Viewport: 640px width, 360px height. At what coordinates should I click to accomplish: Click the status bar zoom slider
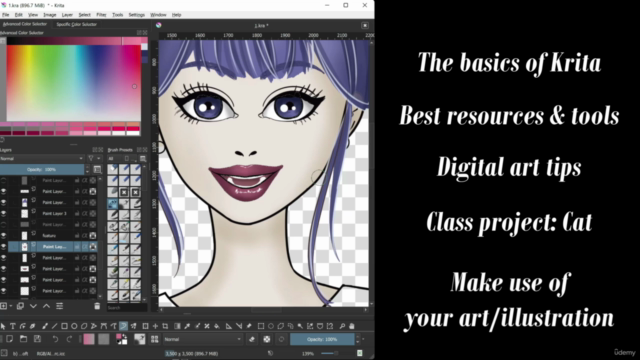coord(330,353)
